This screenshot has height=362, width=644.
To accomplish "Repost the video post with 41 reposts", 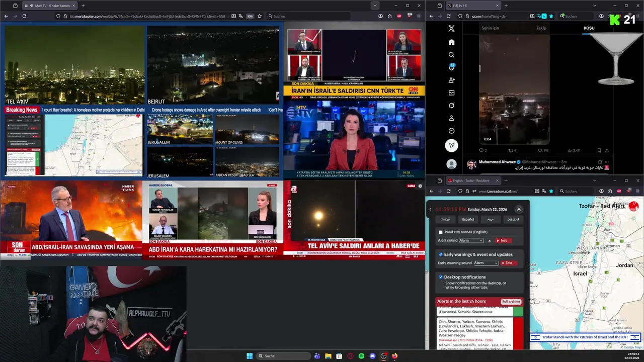I will 513,150.
